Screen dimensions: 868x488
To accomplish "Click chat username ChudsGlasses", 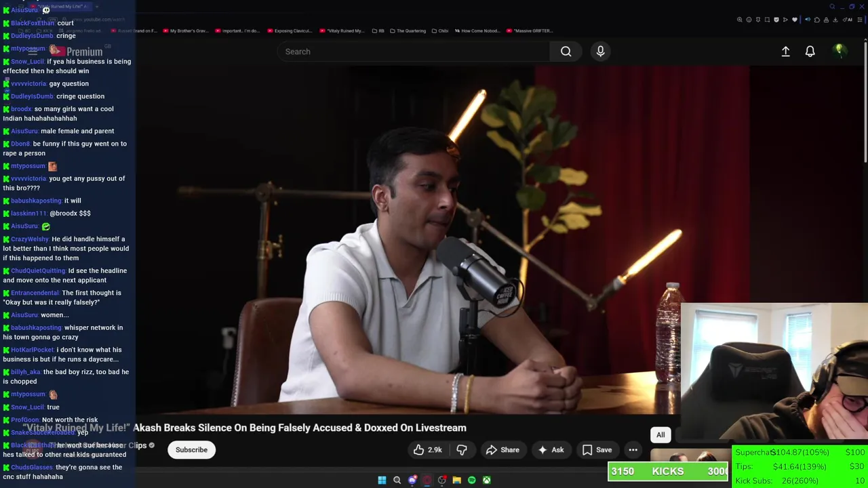I will pos(31,468).
